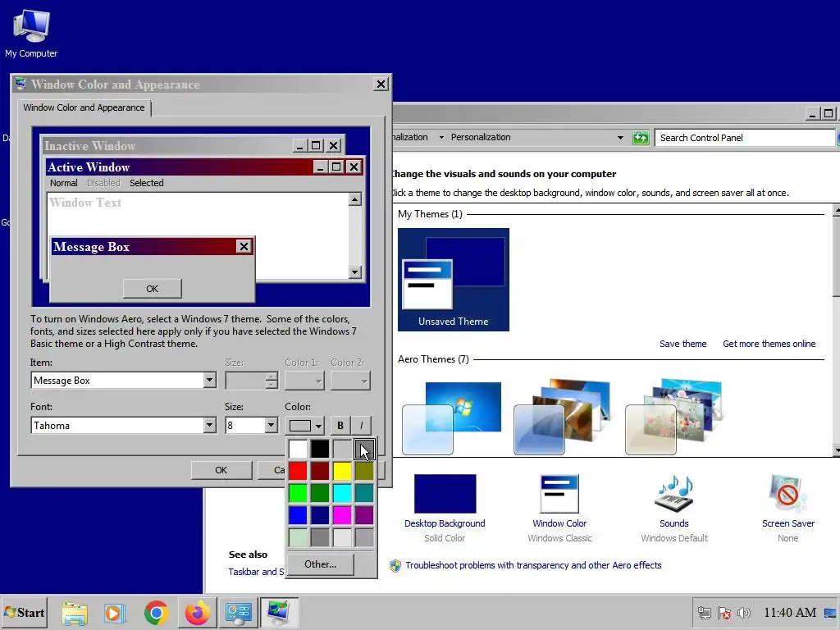Select the Windows 7 Aero theme thumbnail
The height and width of the screenshot is (630, 840).
(x=452, y=418)
